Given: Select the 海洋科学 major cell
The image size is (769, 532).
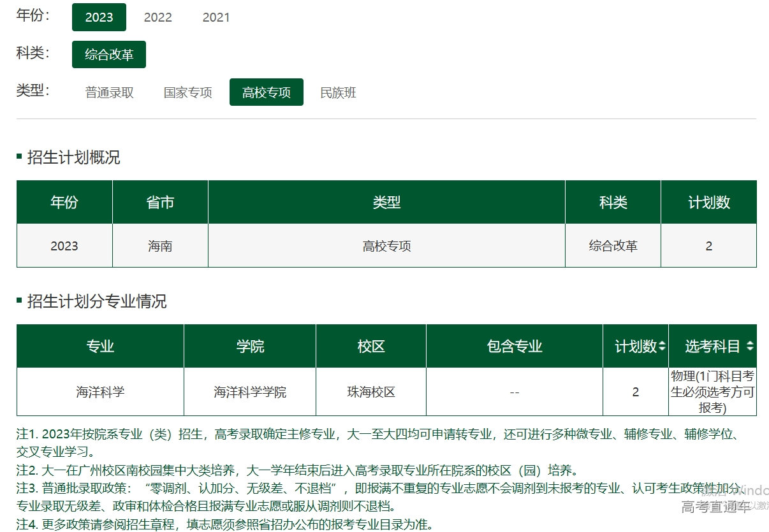Looking at the screenshot, I should (100, 392).
